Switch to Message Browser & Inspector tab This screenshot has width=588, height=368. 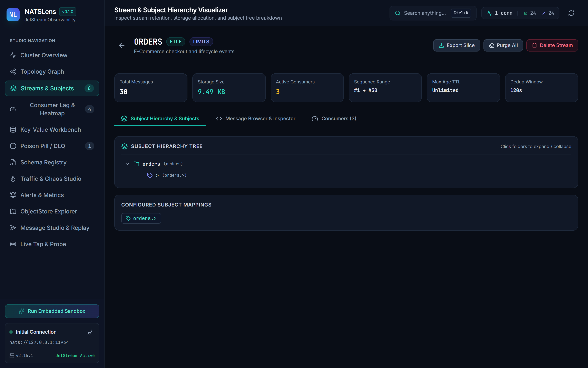coord(256,119)
